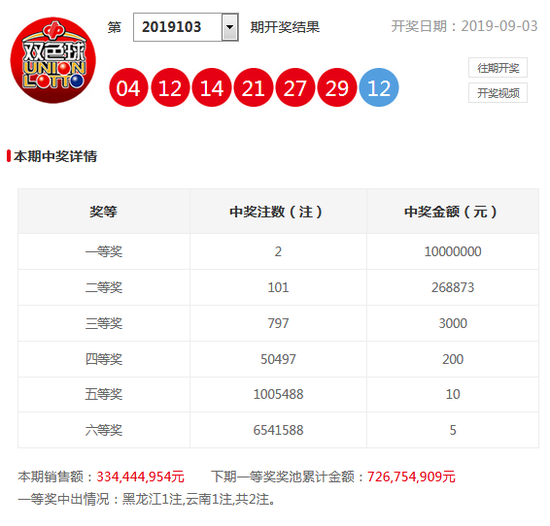Viewport: 550px width, 526px height.
Task: Click the 本期中奖详情 heading
Action: coord(55,156)
